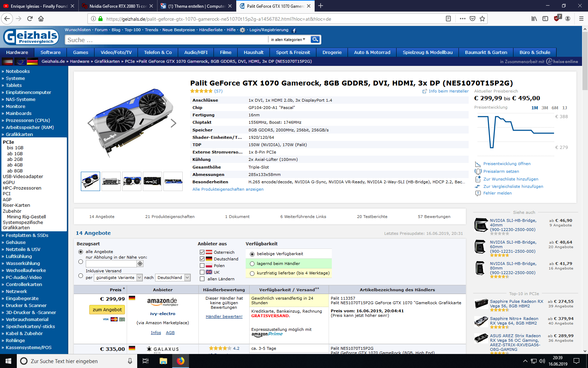Open Firefox hamburger menu

coord(581,19)
